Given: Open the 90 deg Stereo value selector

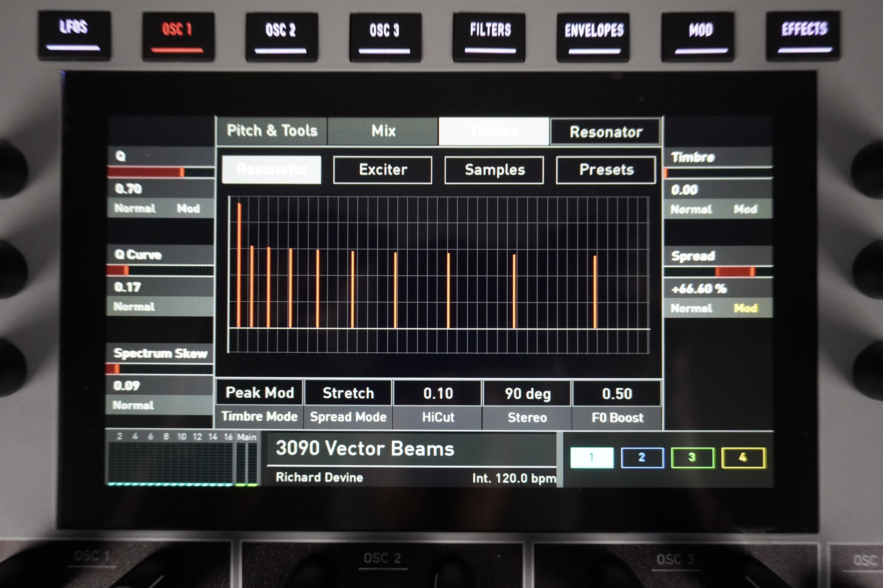Looking at the screenshot, I should (x=527, y=393).
